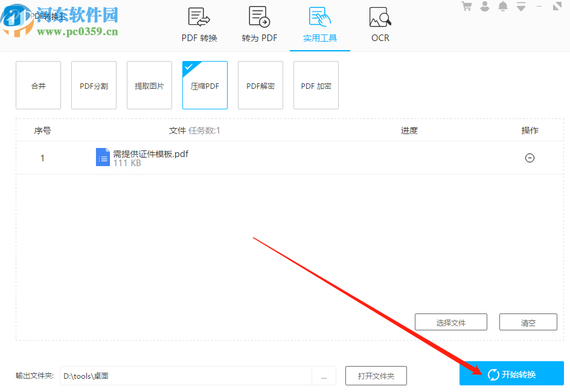Screen dimensions: 570x392
Task: Select the 需提供证件模板.pdf file name
Action: pos(150,154)
